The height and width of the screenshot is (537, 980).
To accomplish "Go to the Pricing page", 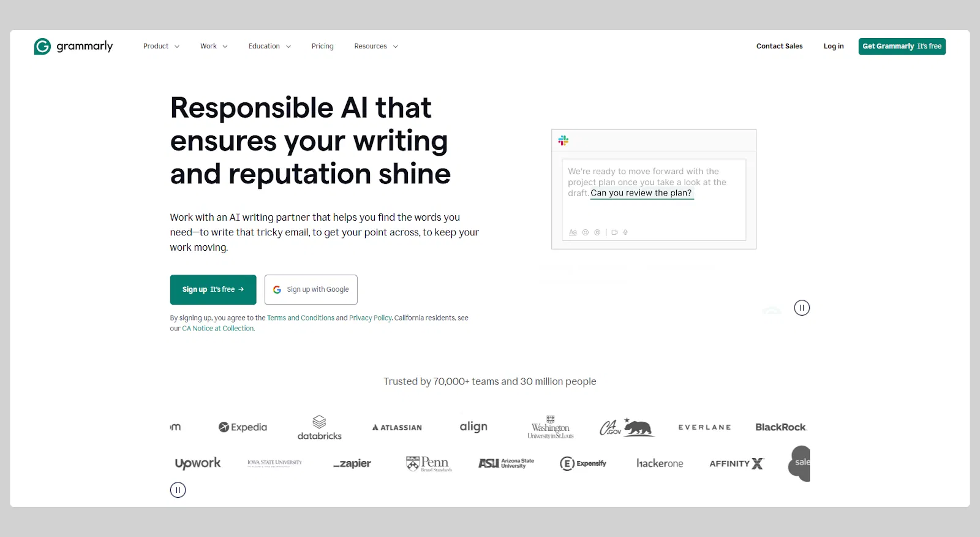I will pyautogui.click(x=322, y=46).
